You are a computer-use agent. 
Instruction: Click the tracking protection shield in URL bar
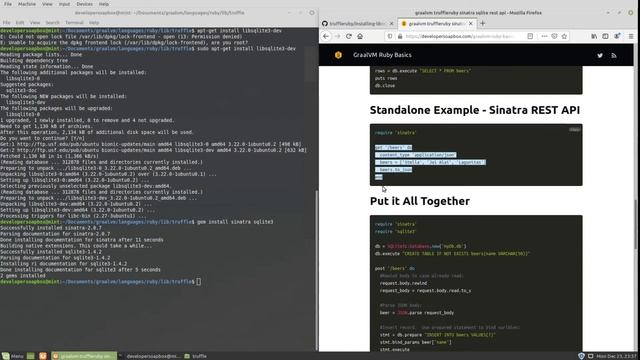pyautogui.click(x=390, y=36)
